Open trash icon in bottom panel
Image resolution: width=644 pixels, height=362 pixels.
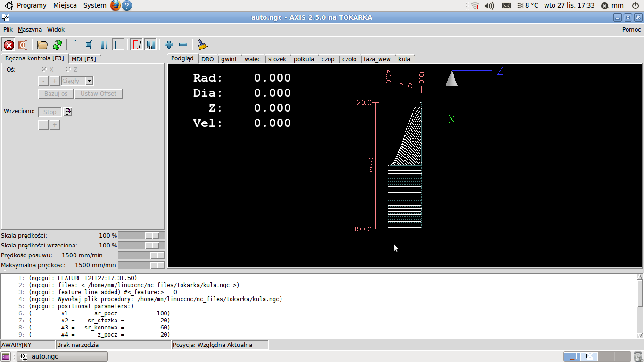pyautogui.click(x=637, y=356)
